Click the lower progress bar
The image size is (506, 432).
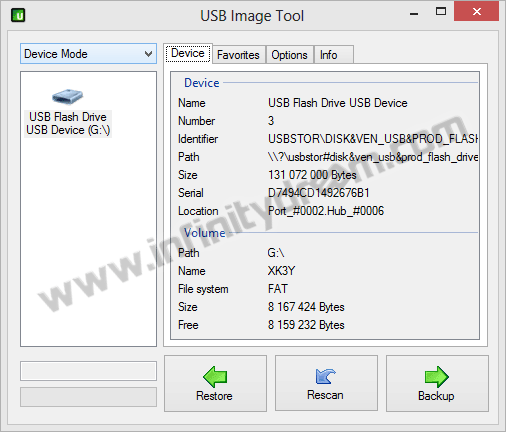[88, 397]
